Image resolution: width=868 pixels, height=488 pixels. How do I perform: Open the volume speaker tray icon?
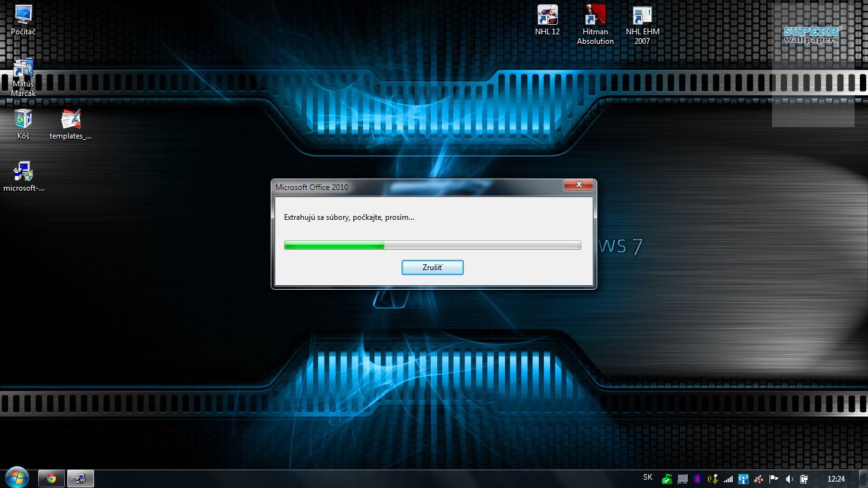point(789,479)
